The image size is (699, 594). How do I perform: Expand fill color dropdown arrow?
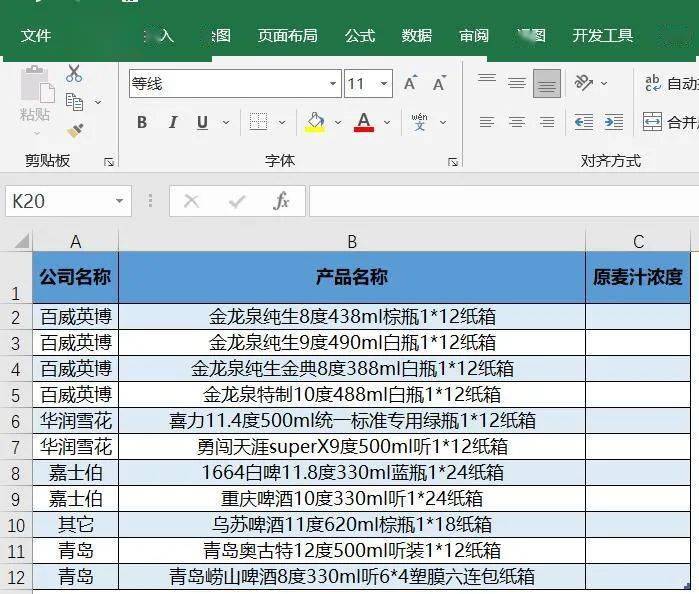[338, 122]
